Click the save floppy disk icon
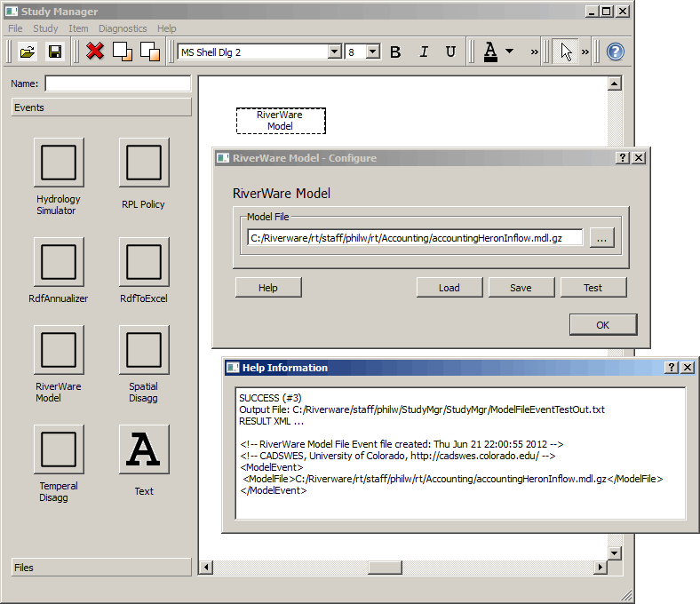This screenshot has width=700, height=604. 55,52
